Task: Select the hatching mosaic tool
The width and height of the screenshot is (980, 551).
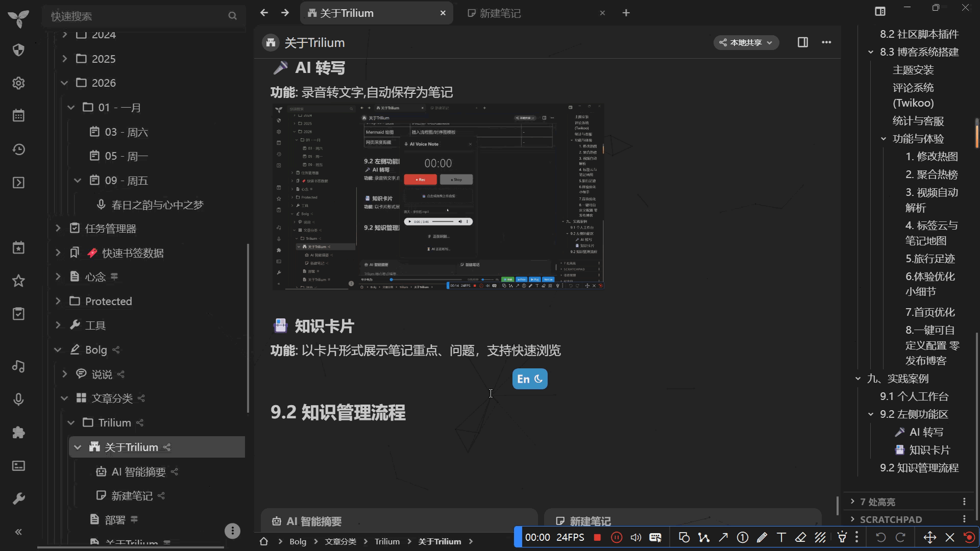Action: pos(820,537)
